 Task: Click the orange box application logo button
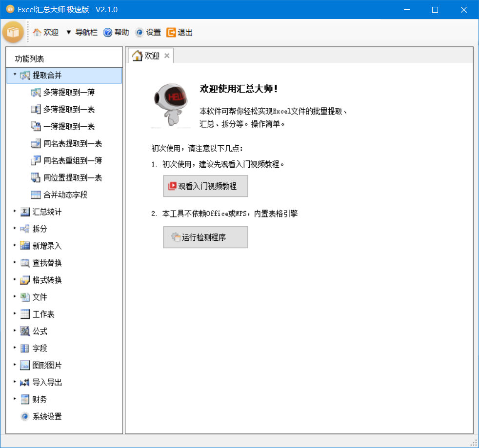[x=13, y=32]
